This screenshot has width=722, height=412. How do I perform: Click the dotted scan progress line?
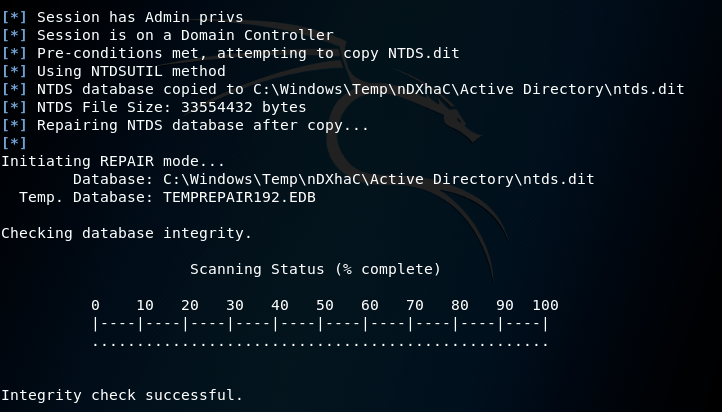(x=320, y=343)
